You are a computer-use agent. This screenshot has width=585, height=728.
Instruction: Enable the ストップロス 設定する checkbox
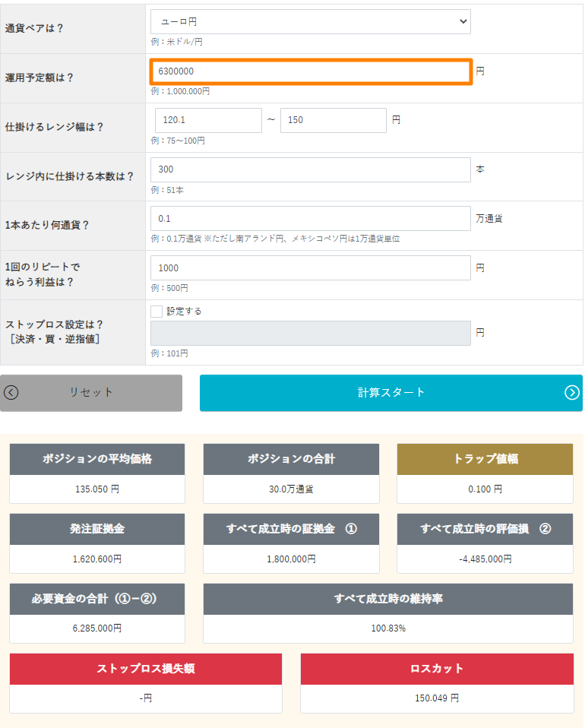(157, 311)
